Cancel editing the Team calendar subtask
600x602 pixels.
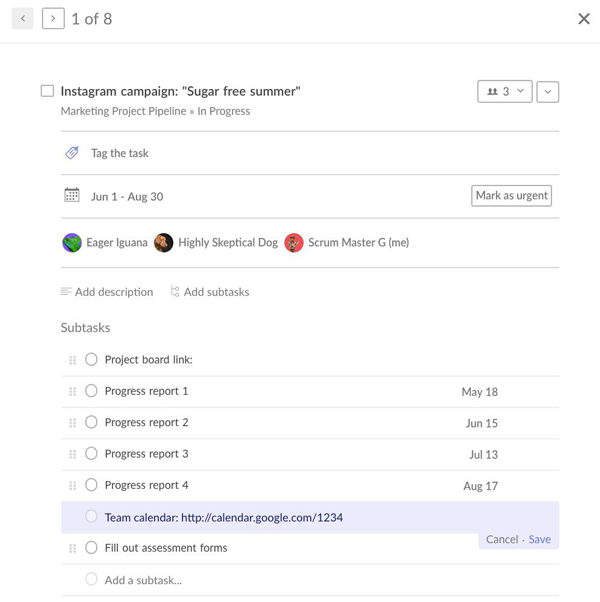[x=502, y=539]
